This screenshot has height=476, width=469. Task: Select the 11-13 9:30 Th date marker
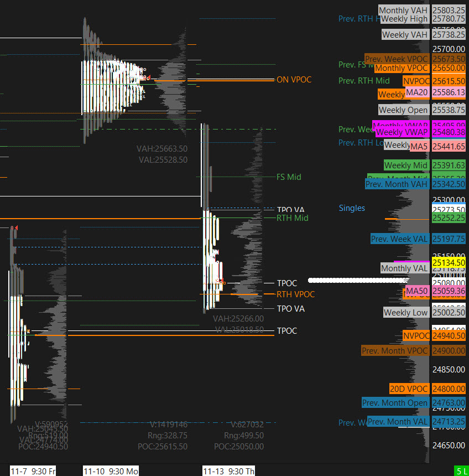pyautogui.click(x=229, y=471)
